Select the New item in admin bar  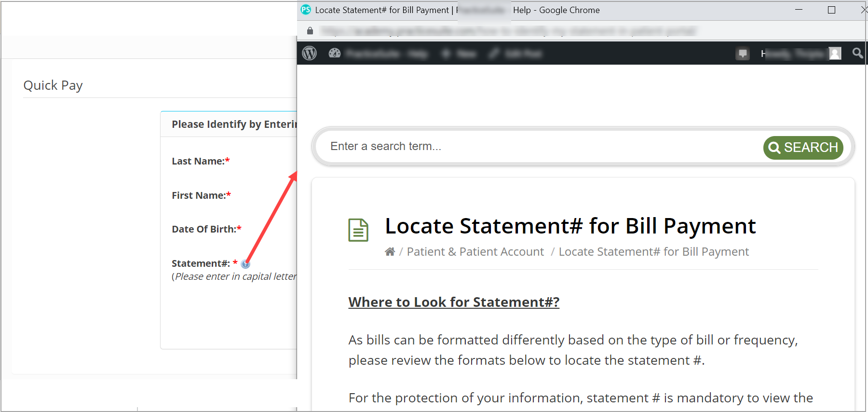(460, 54)
